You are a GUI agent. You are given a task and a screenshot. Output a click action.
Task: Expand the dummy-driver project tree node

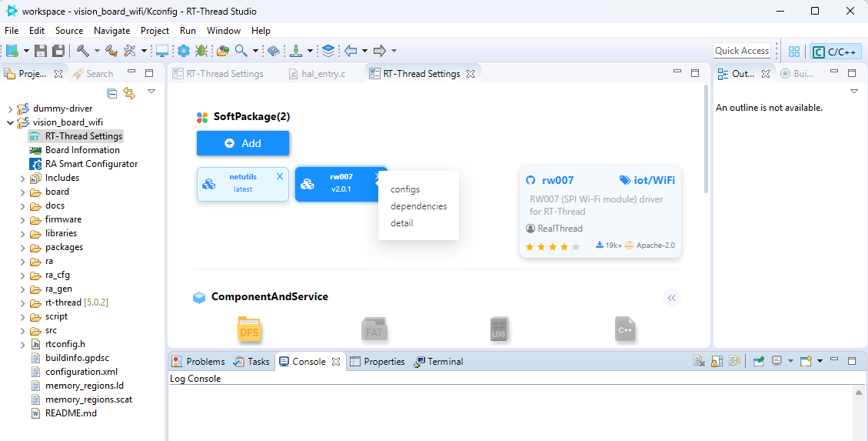[x=10, y=109]
